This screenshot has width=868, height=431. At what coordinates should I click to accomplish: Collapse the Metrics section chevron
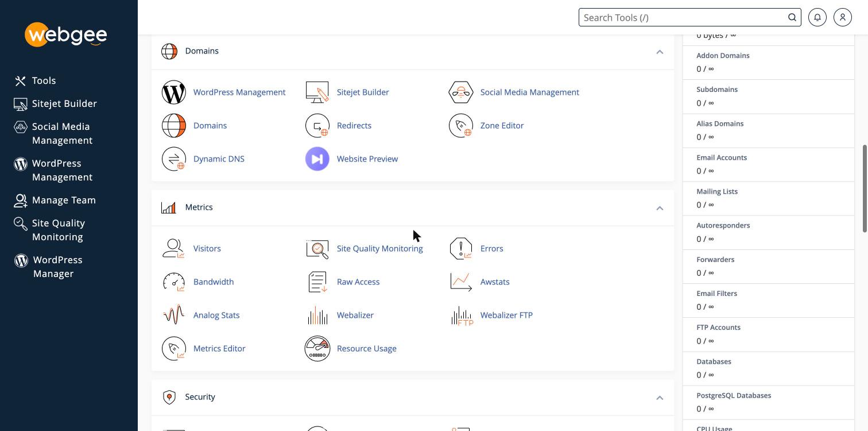[x=660, y=208]
